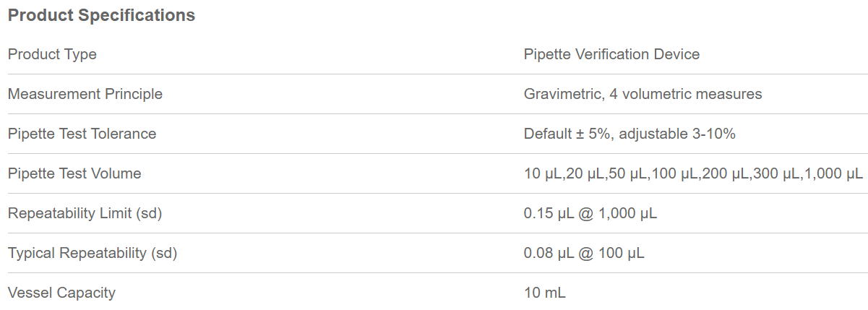Click the '0.08 µL @ 100 µL' value
Screen dimensions: 868x310
coord(584,253)
